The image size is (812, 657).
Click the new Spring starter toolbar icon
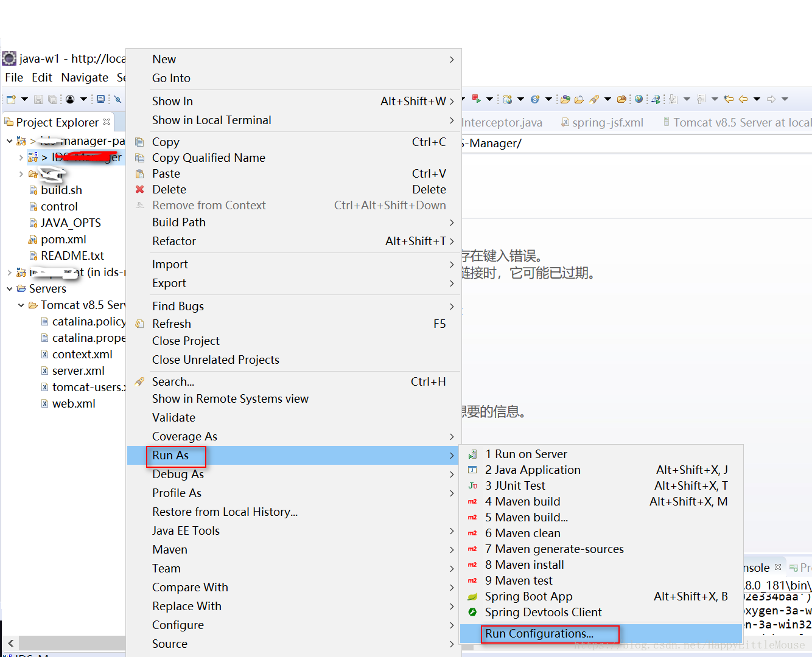coord(535,99)
